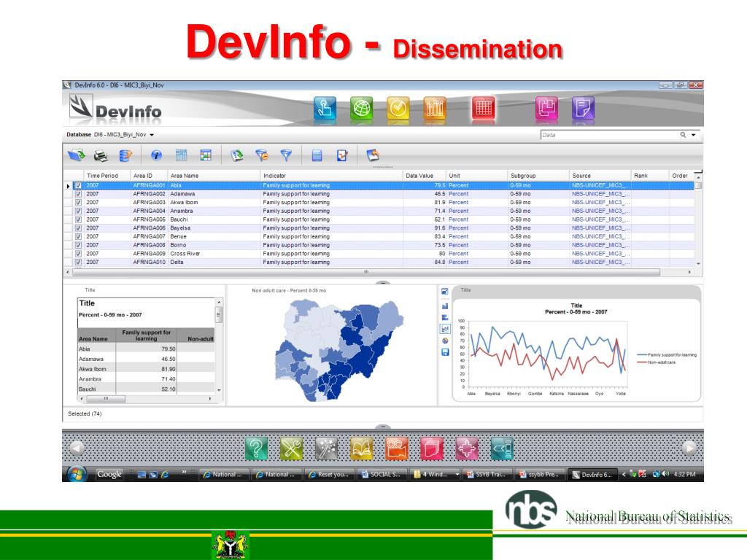Image resolution: width=747 pixels, height=560 pixels.
Task: Sort by Time Period column header
Action: click(x=107, y=176)
